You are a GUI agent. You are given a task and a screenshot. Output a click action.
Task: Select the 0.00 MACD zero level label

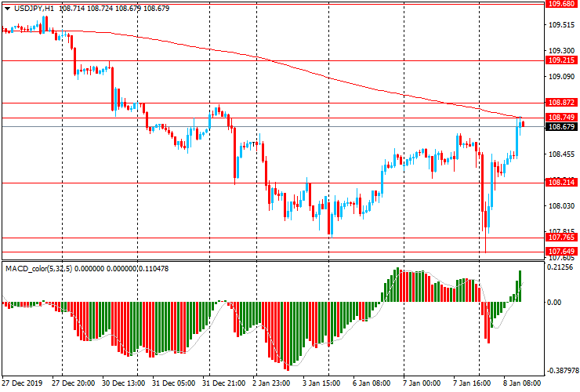click(553, 303)
